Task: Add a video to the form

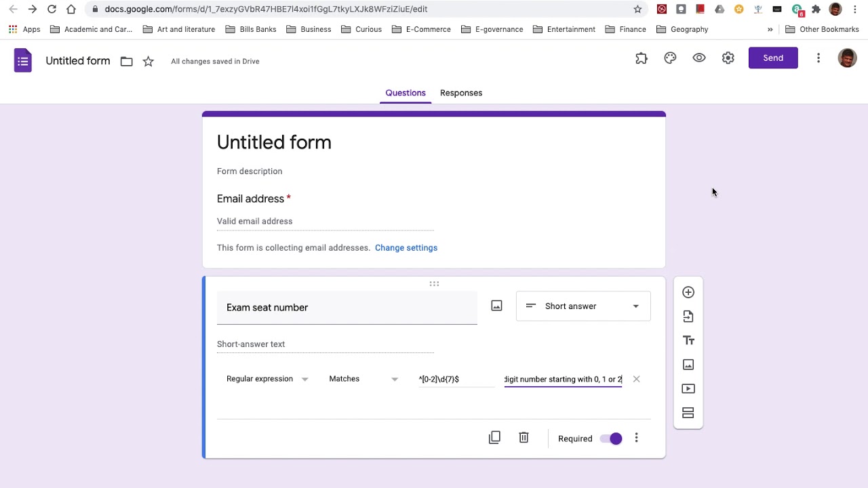Action: pyautogui.click(x=688, y=389)
